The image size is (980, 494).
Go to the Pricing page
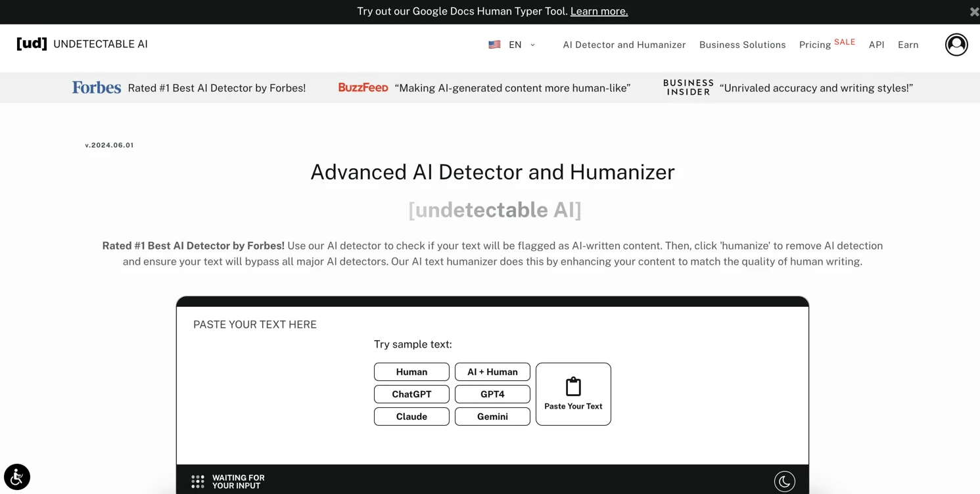(x=815, y=45)
